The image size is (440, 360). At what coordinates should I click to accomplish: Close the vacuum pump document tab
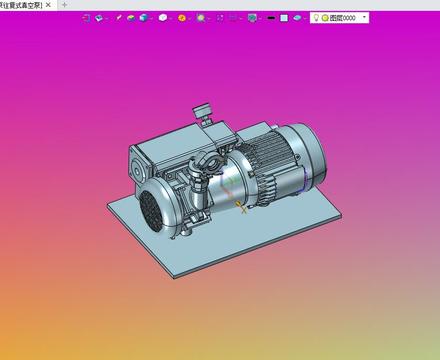[x=48, y=5]
